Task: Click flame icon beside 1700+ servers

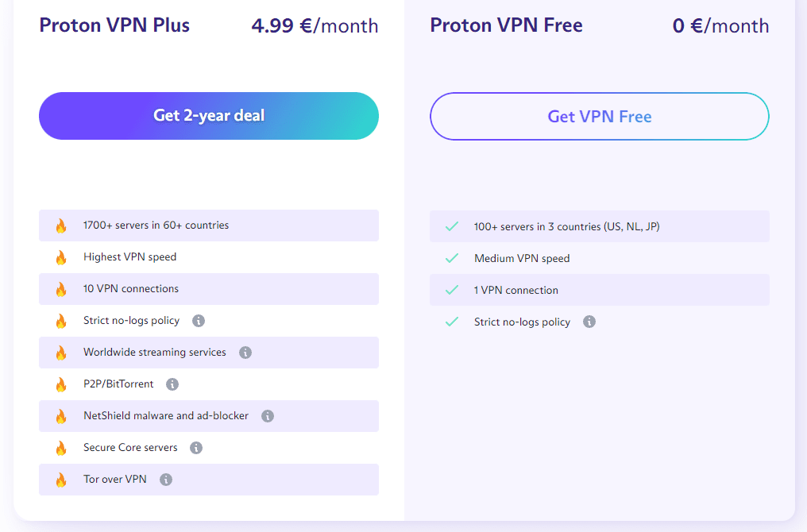Action: [61, 226]
